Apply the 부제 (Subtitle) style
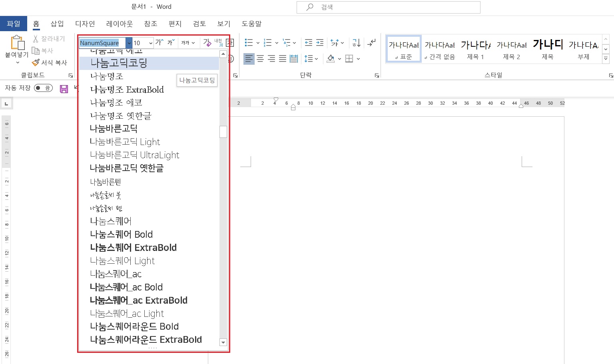This screenshot has height=364, width=614. tap(584, 49)
